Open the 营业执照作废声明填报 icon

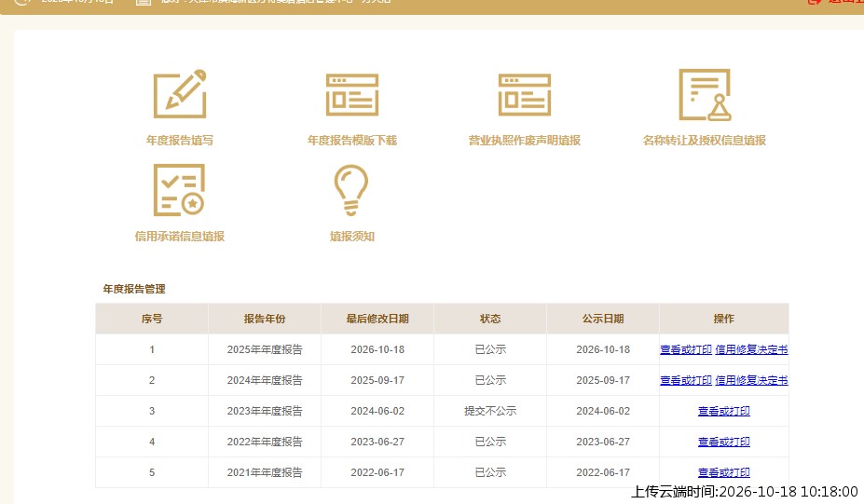pos(525,95)
